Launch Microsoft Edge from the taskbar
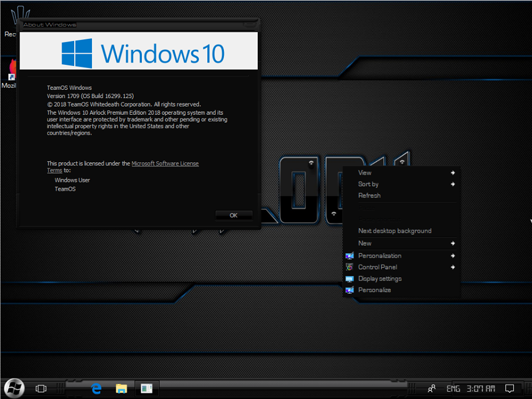This screenshot has height=399, width=532. click(x=96, y=388)
